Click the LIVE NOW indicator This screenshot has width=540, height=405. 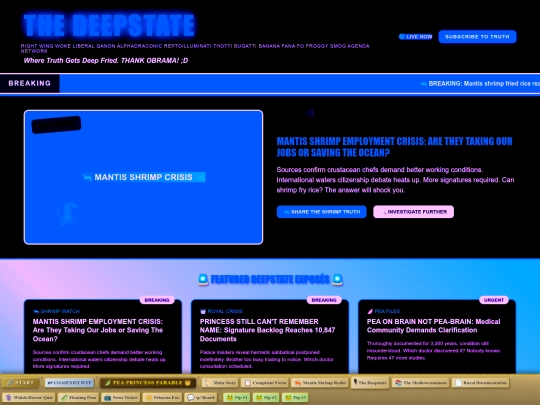click(415, 37)
